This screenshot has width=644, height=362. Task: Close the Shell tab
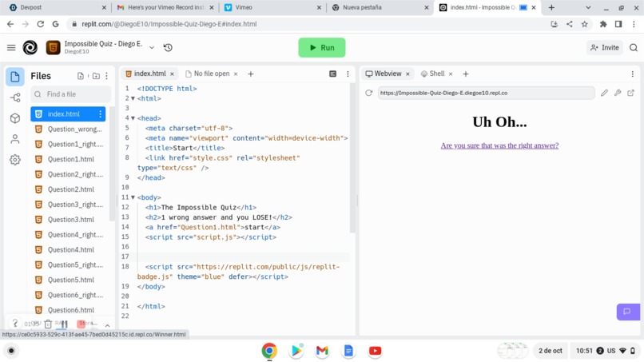(451, 74)
